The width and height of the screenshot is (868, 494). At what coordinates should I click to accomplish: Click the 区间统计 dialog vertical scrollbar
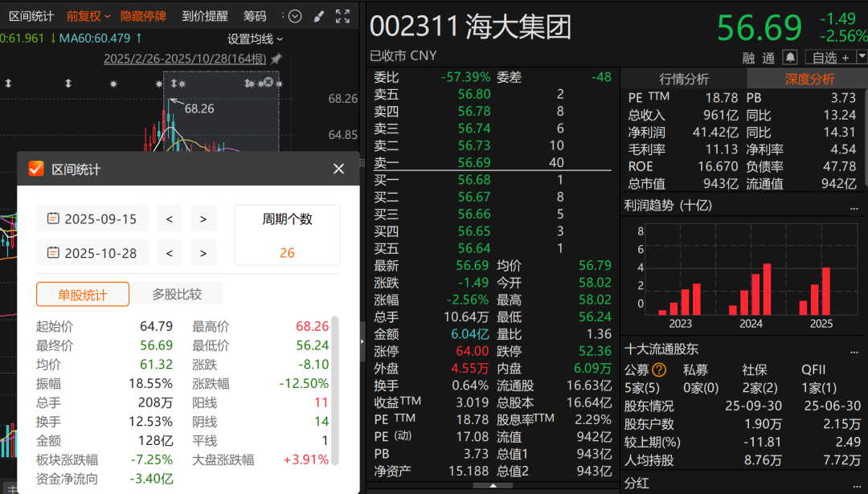tap(334, 390)
